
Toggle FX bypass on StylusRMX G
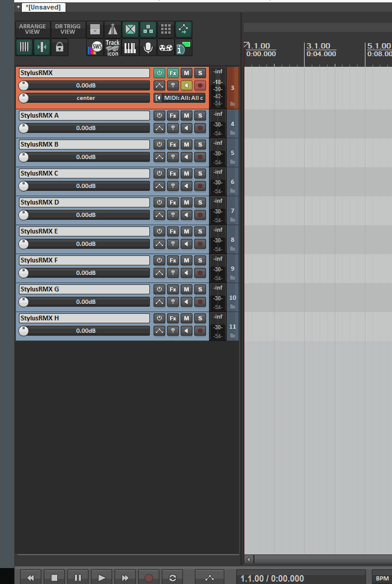(159, 289)
